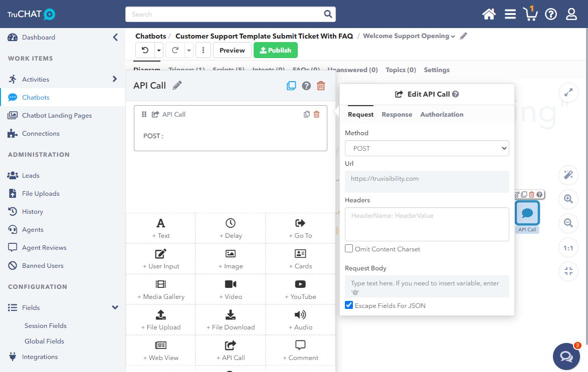Image resolution: width=588 pixels, height=372 pixels.
Task: Uncheck Escape Fields For JSON
Action: (x=349, y=305)
